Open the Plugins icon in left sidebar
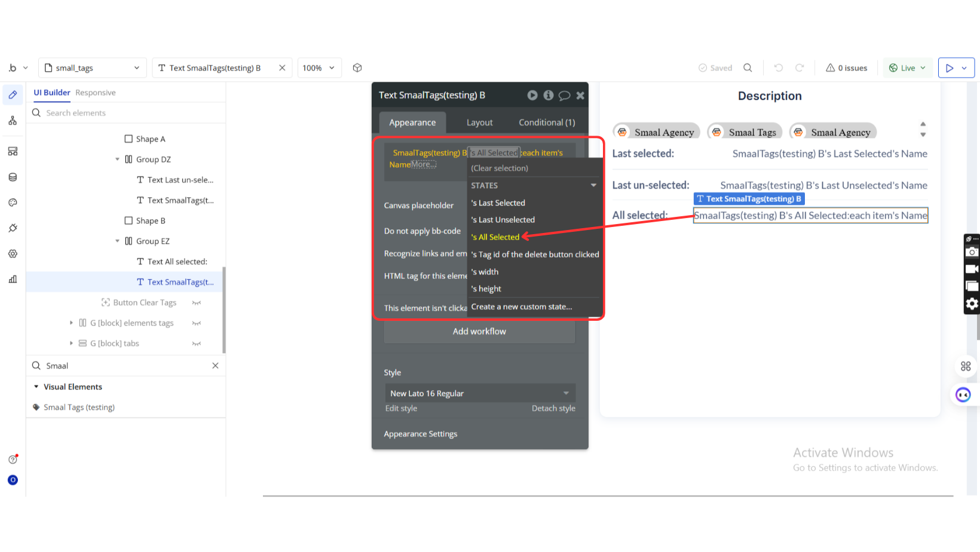The image size is (980, 552). (x=13, y=228)
